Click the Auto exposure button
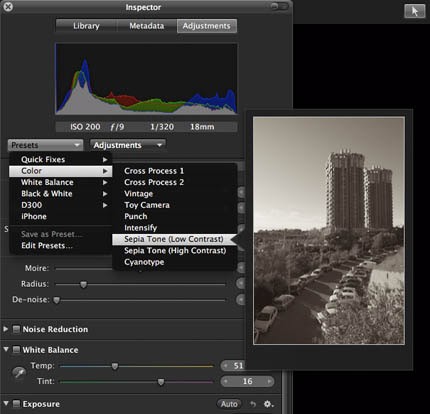Screen dimensions: 430x414 pos(229,404)
